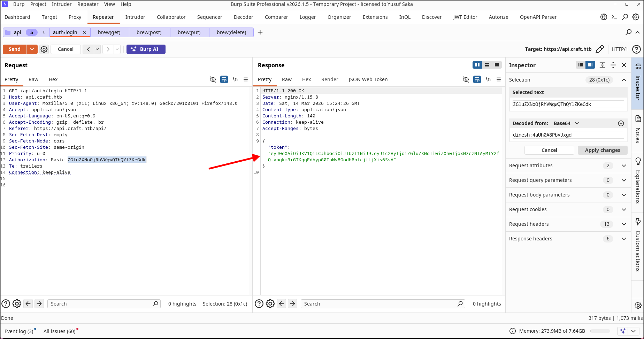Viewport: 644px width, 339px height.
Task: Open side panel settings gear at bottom
Action: click(638, 305)
